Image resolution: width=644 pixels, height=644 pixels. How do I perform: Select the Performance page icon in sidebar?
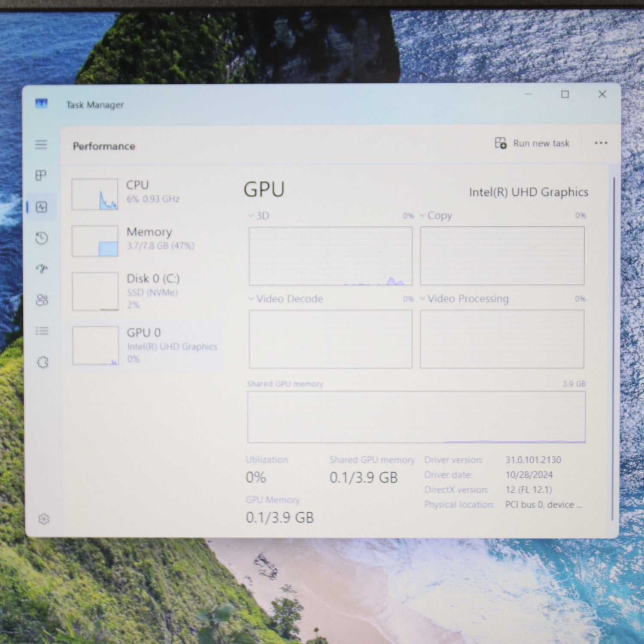coord(41,207)
